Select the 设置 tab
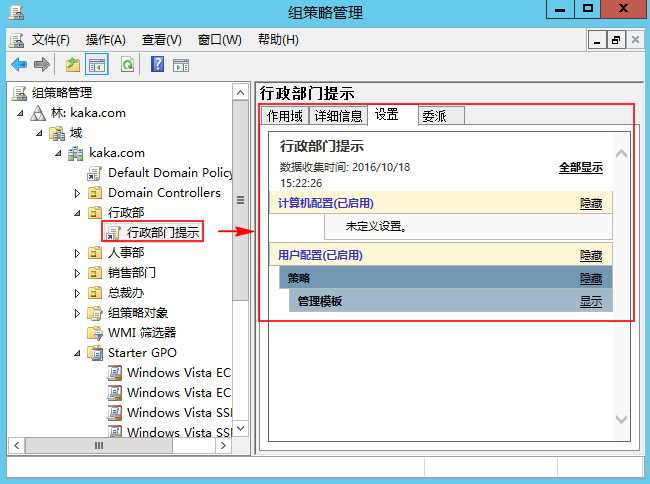 point(393,115)
